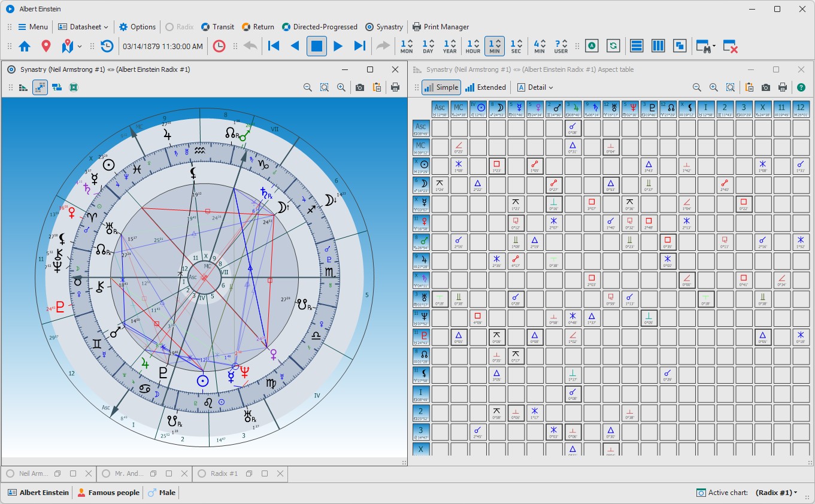Click the blue history clock icon
This screenshot has height=504, width=815.
pyautogui.click(x=107, y=46)
